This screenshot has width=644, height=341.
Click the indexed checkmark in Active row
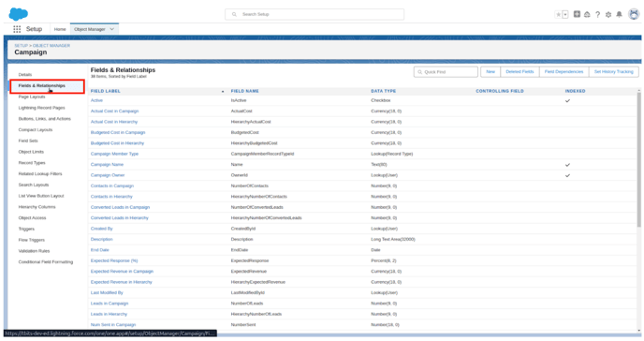coord(567,100)
